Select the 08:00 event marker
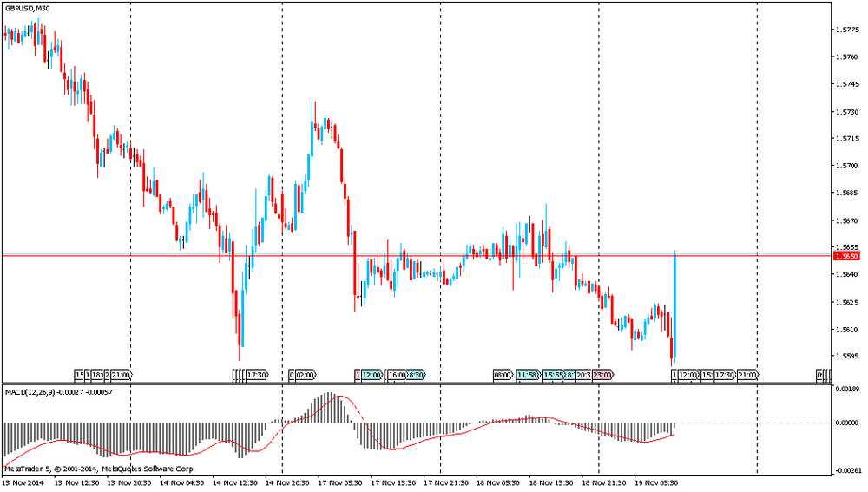 pyautogui.click(x=503, y=375)
